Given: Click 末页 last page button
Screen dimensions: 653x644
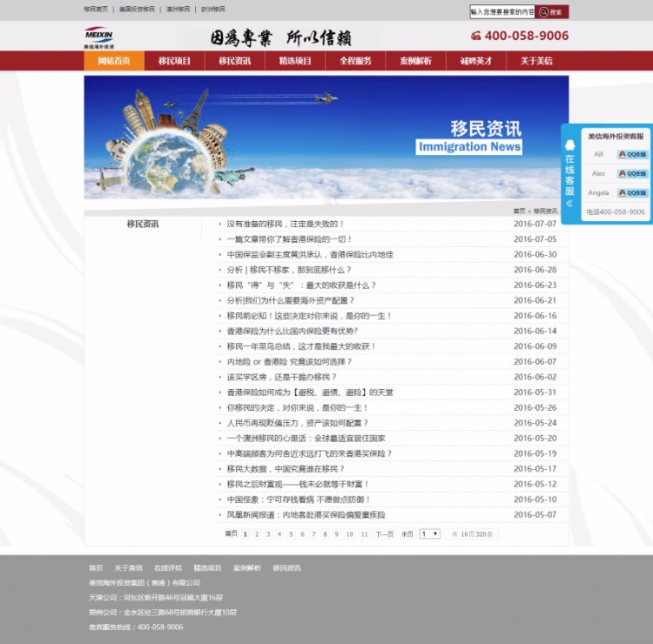Looking at the screenshot, I should (x=407, y=534).
